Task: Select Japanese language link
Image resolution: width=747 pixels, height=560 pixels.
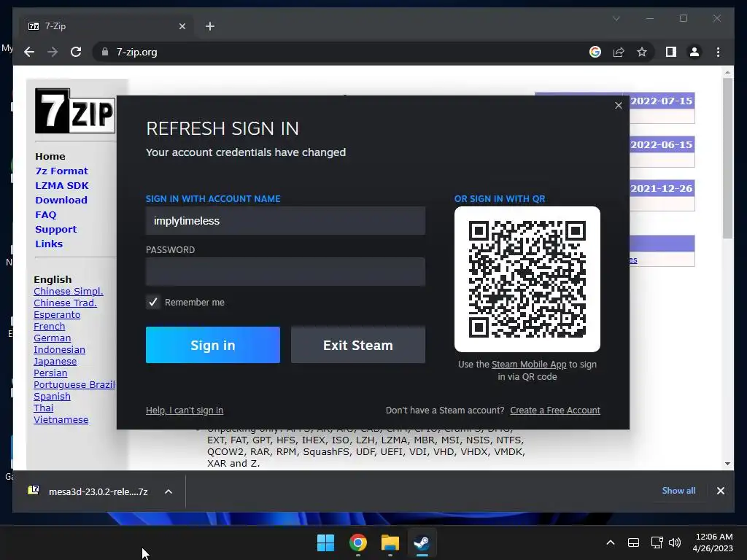Action: (x=55, y=362)
